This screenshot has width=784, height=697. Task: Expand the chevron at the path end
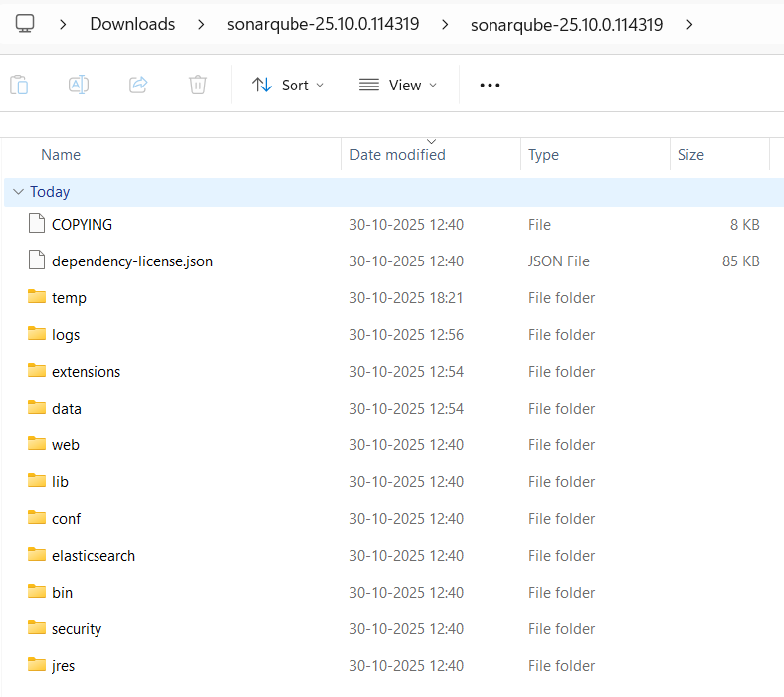[689, 24]
